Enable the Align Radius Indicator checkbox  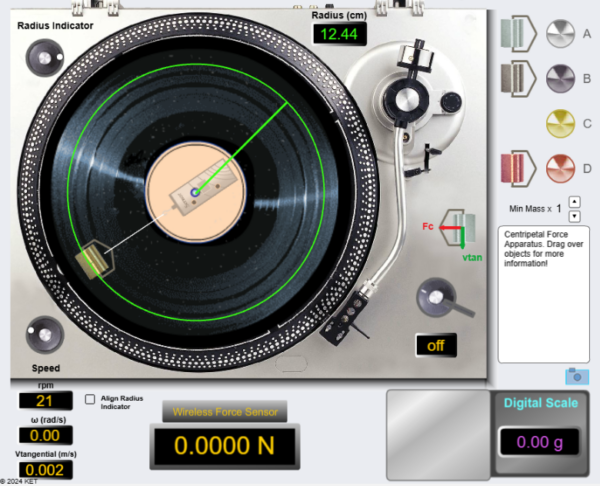[91, 399]
